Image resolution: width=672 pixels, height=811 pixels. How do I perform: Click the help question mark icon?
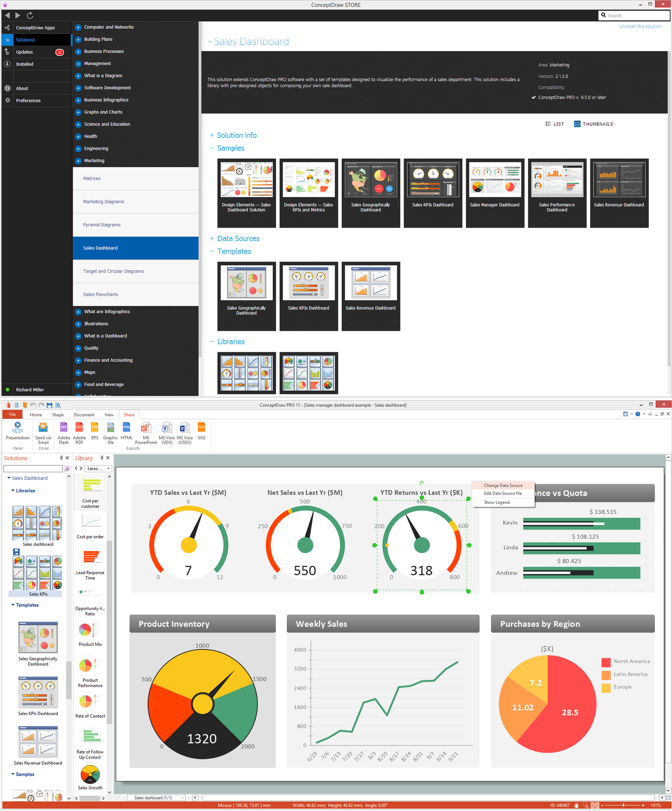tap(638, 414)
